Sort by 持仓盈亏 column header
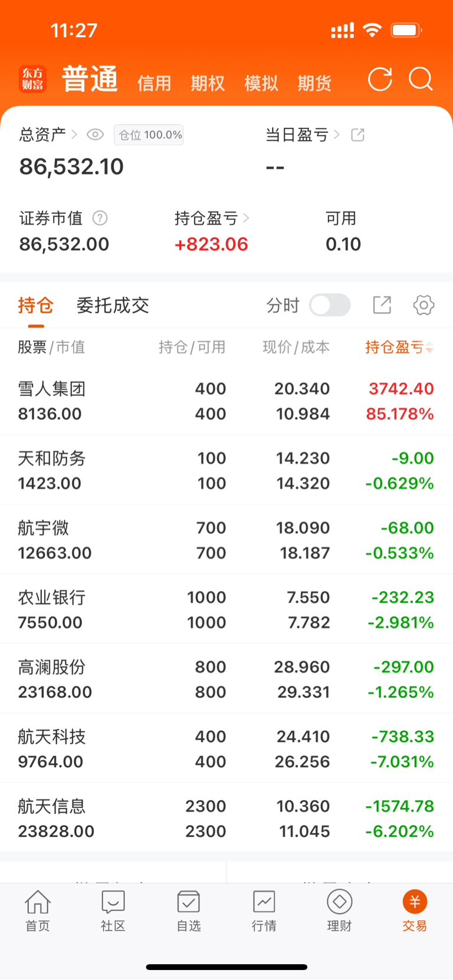Screen dimensions: 453x980 click(x=399, y=347)
